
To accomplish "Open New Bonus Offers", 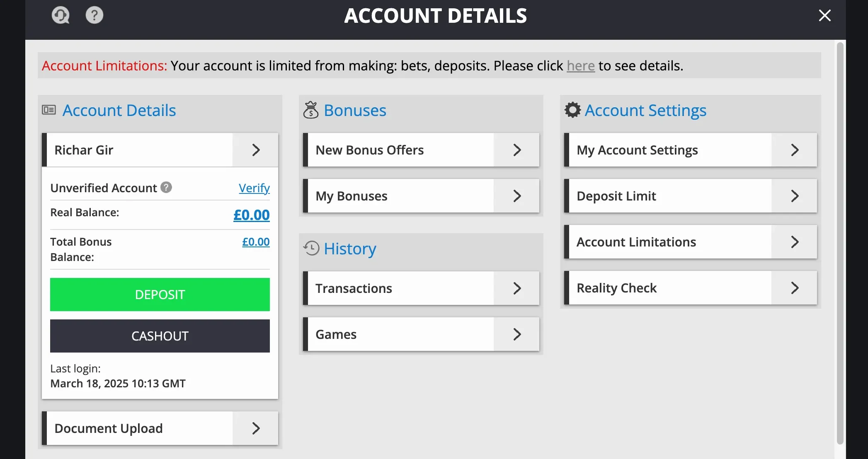I will (421, 150).
